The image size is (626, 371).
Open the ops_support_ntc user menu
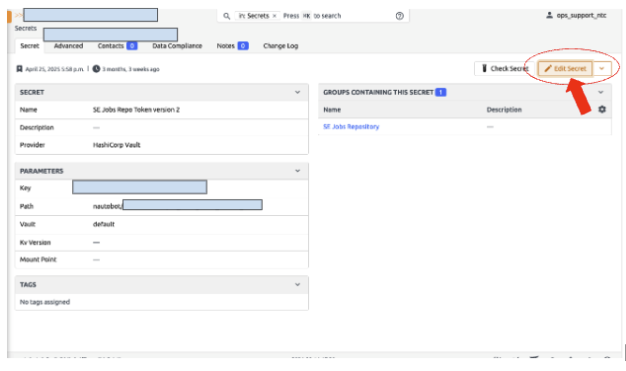pyautogui.click(x=576, y=15)
